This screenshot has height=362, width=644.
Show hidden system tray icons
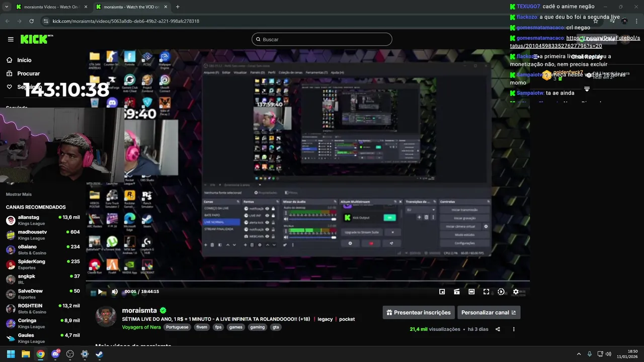click(579, 354)
